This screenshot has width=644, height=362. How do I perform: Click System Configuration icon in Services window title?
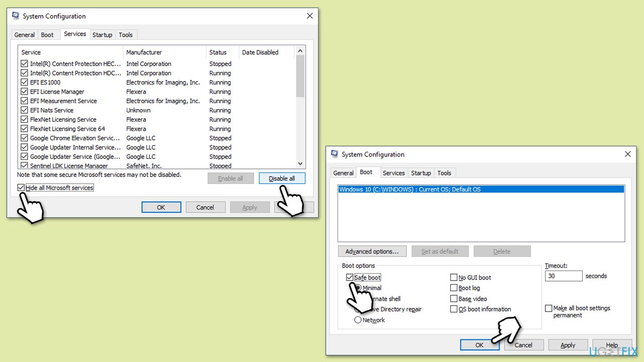pyautogui.click(x=16, y=16)
